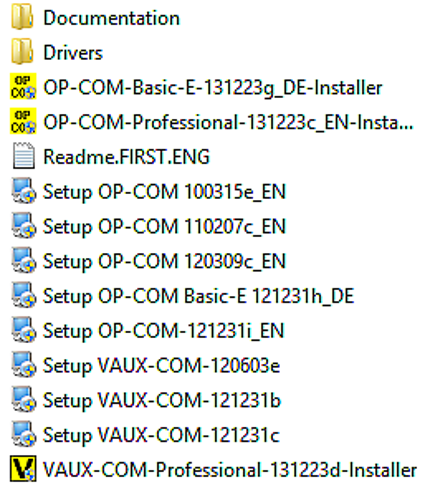
Task: Click the Setup OP-COM 100315e_EN installer icon
Action: pyautogui.click(x=23, y=191)
